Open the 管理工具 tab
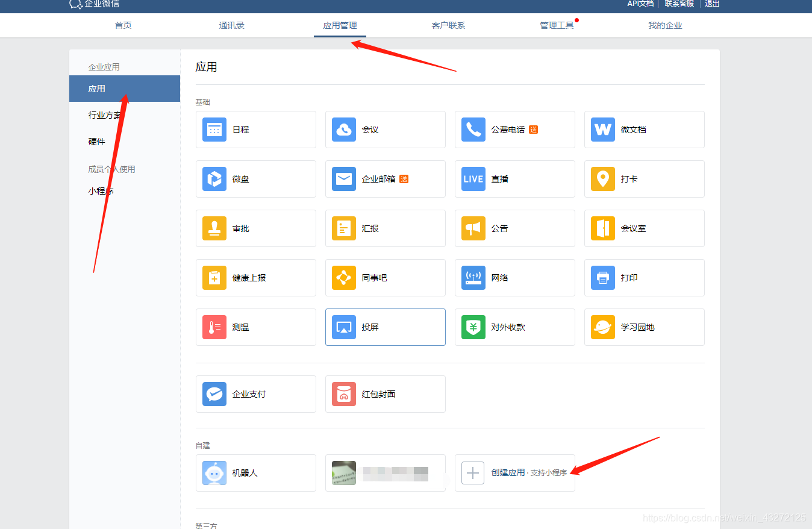The height and width of the screenshot is (529, 812). (557, 25)
